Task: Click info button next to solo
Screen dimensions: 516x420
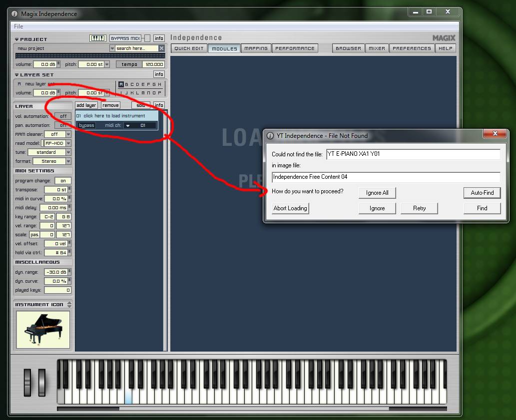Action: click(159, 105)
